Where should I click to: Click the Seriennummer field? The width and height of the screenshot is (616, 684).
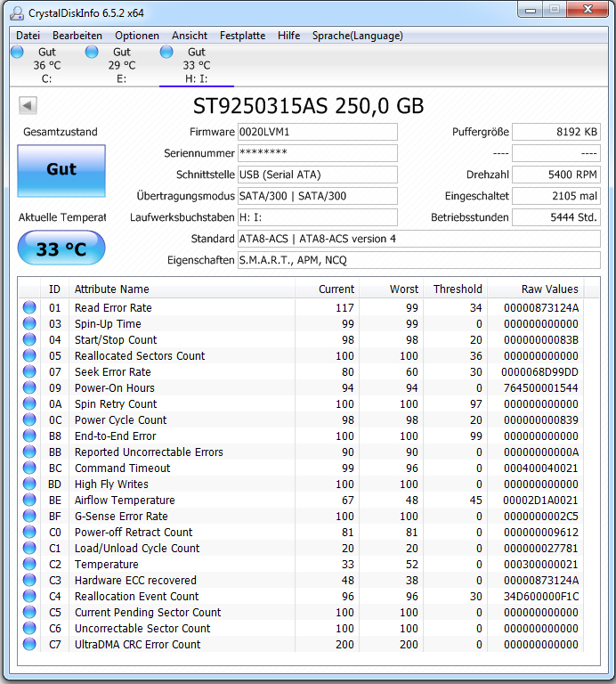tap(318, 153)
